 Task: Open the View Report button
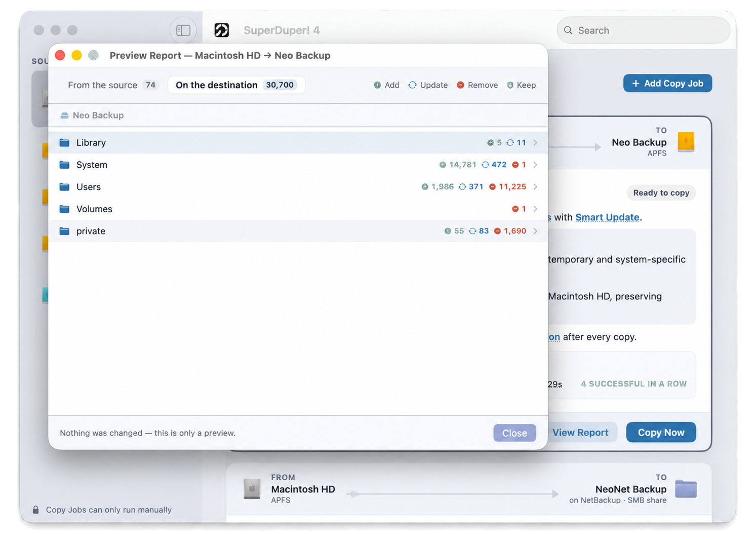[x=580, y=432]
